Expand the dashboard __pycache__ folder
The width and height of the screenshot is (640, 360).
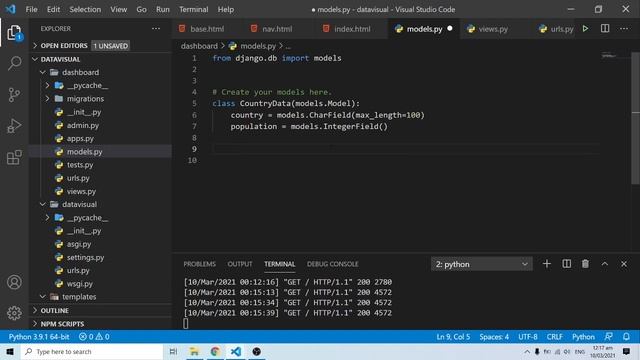click(x=47, y=85)
